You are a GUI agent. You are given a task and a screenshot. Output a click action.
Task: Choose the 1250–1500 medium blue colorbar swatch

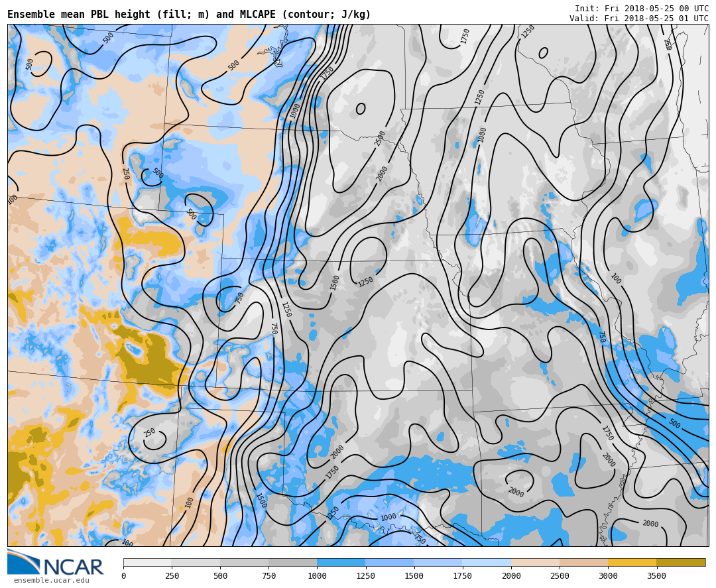389,562
